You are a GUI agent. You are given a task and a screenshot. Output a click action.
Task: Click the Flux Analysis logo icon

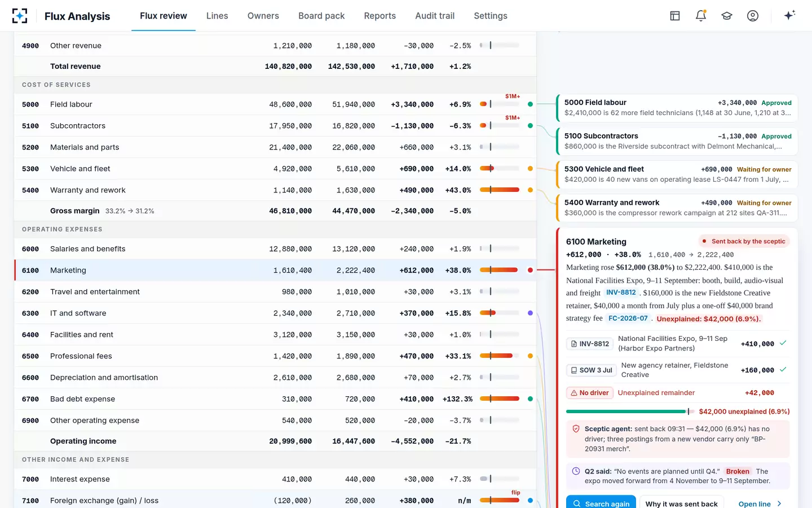pos(20,16)
